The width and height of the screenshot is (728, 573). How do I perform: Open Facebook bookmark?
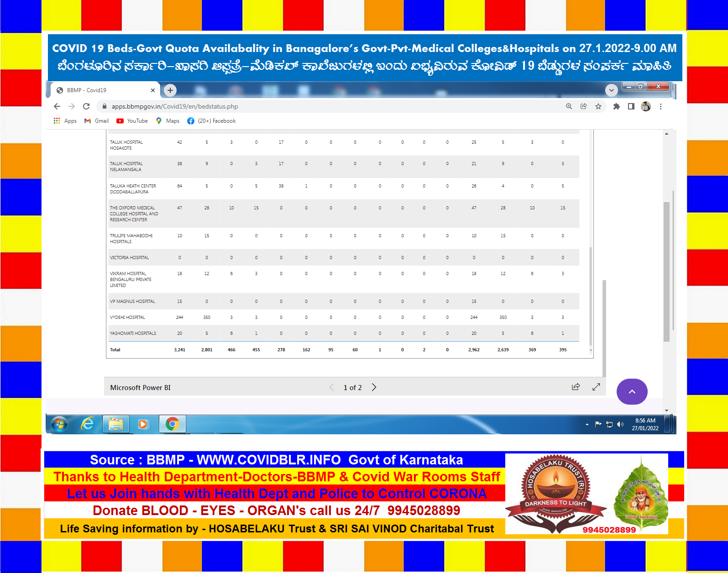point(211,121)
